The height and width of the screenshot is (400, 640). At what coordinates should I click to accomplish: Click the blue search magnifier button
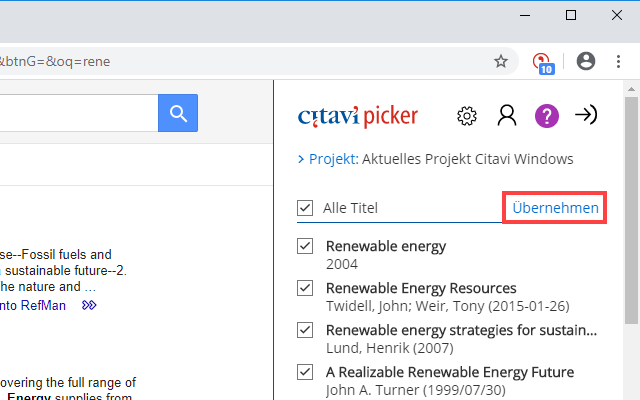coord(178,113)
